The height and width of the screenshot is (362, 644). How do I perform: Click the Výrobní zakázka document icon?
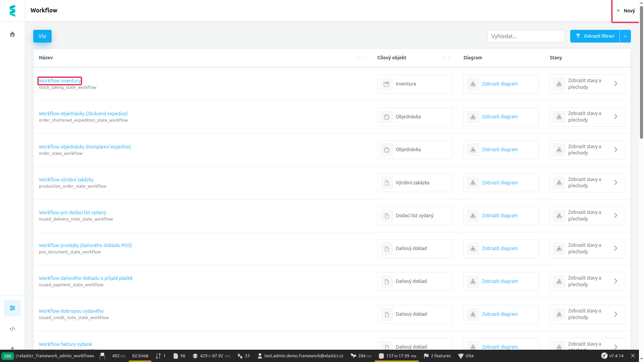tap(387, 183)
